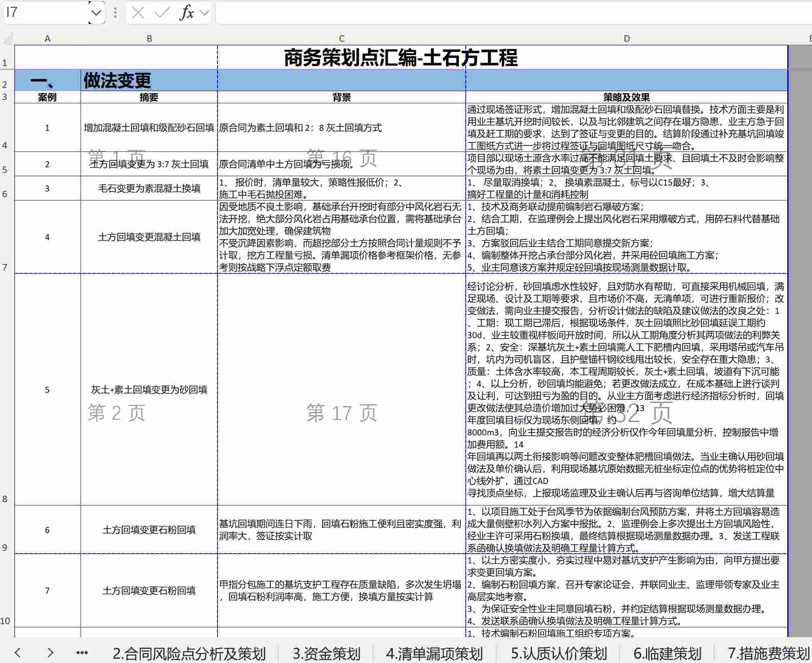812x663 pixels.
Task: Click the 一、 section number cell
Action: point(47,80)
